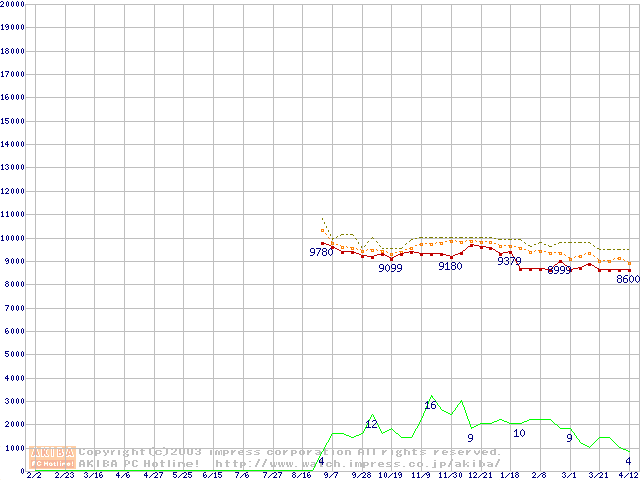Click the 2/2 date on x-axis
640x480 pixels.
(33, 476)
